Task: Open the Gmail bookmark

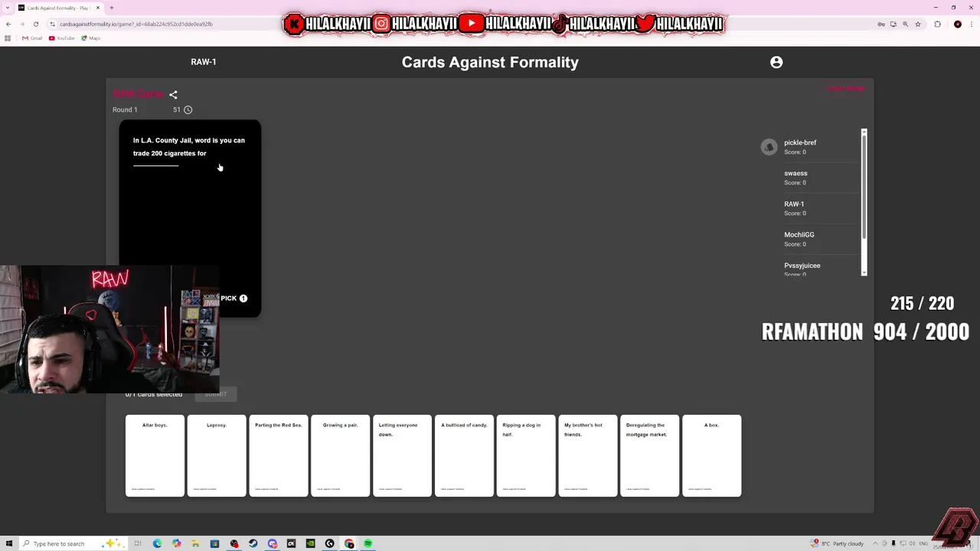Action: 32,38
